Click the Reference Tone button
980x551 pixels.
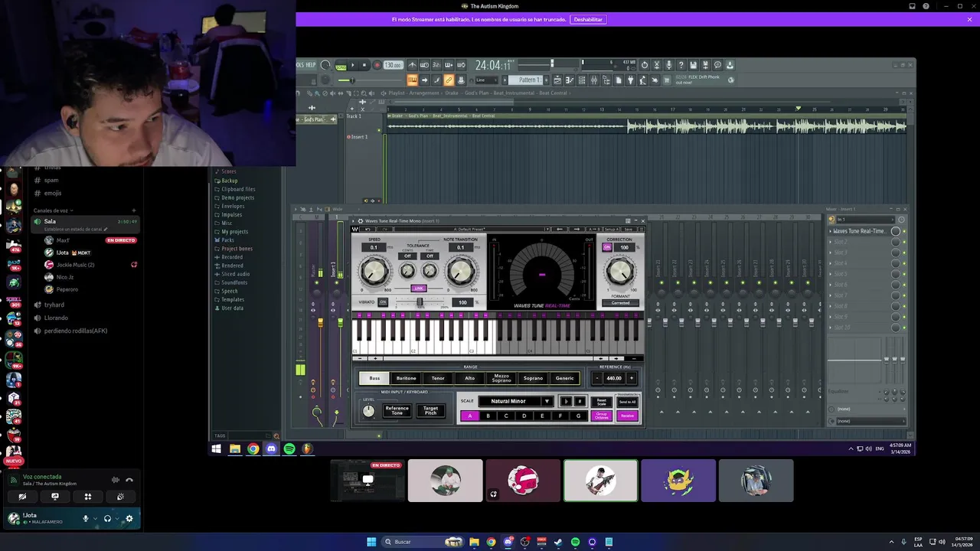tap(397, 410)
